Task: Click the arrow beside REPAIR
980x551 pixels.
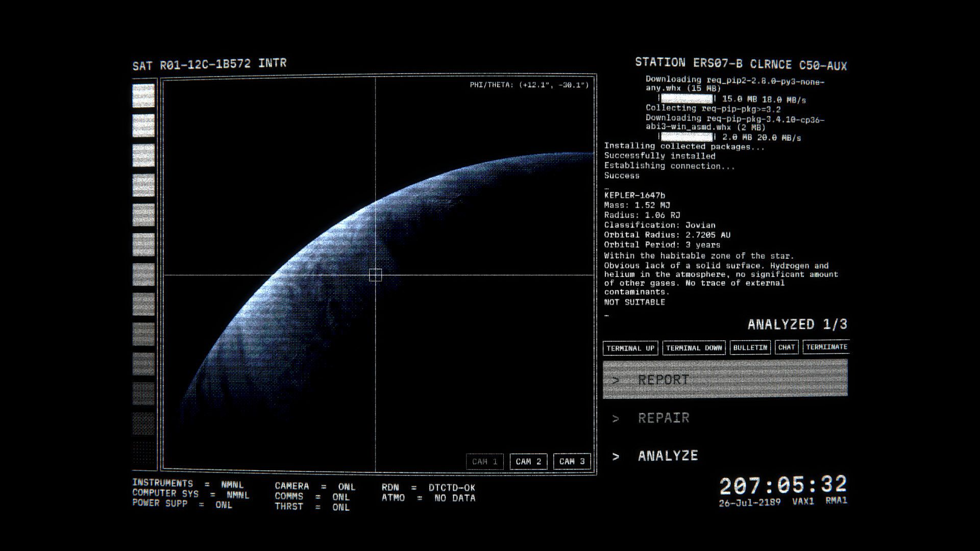Action: point(616,419)
